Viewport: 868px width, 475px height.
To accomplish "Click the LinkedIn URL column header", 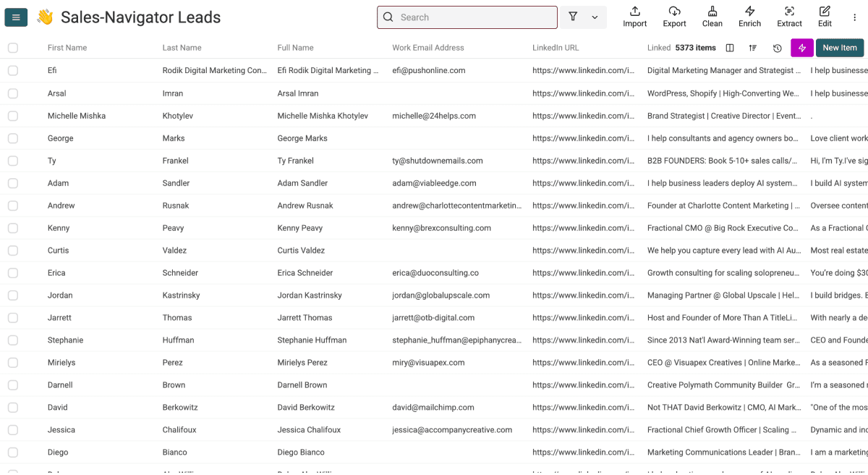I will (556, 48).
